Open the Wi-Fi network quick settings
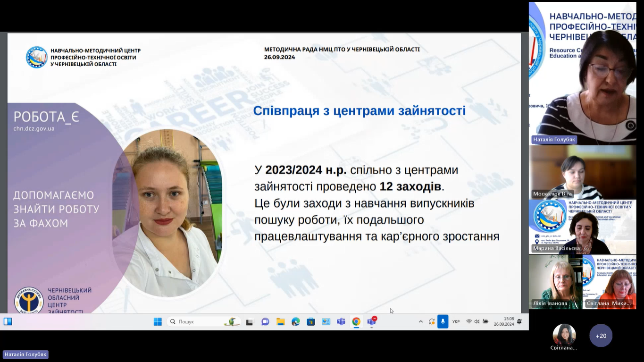 click(x=469, y=321)
